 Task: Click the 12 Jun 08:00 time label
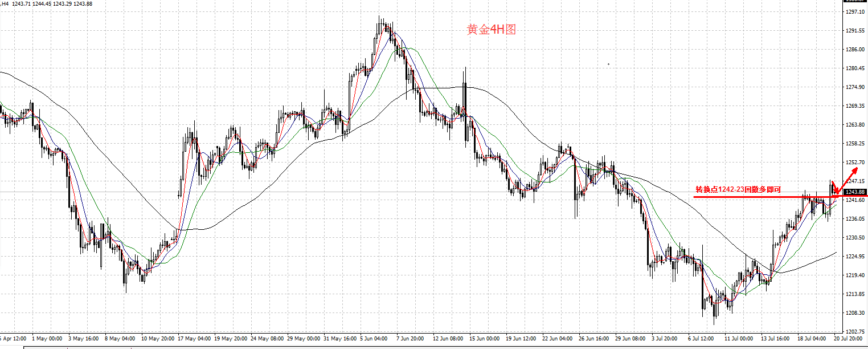click(x=448, y=338)
